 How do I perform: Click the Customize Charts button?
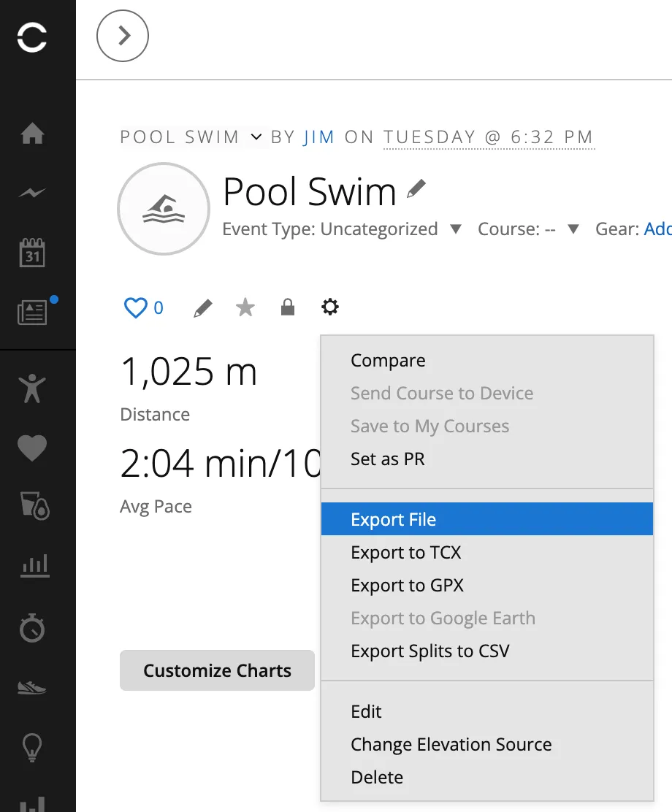pyautogui.click(x=217, y=670)
